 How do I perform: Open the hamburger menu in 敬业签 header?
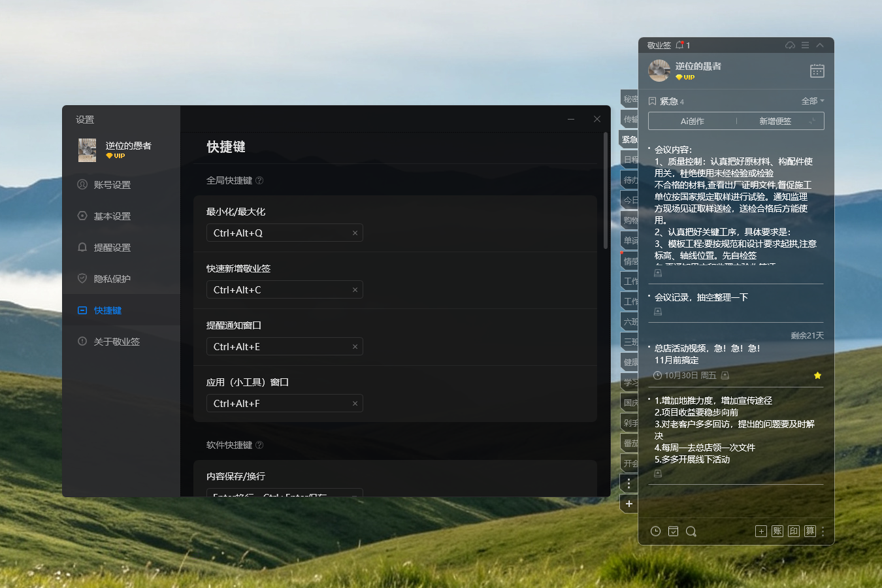pyautogui.click(x=805, y=45)
